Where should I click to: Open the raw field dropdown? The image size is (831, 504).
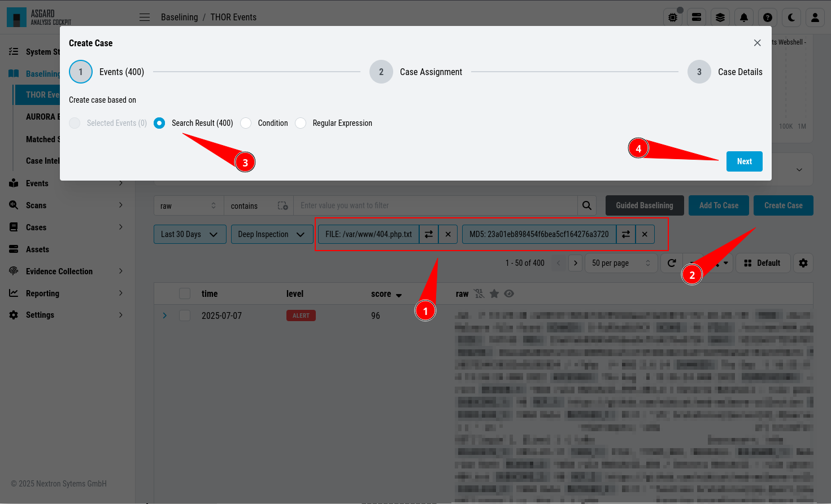tap(189, 205)
